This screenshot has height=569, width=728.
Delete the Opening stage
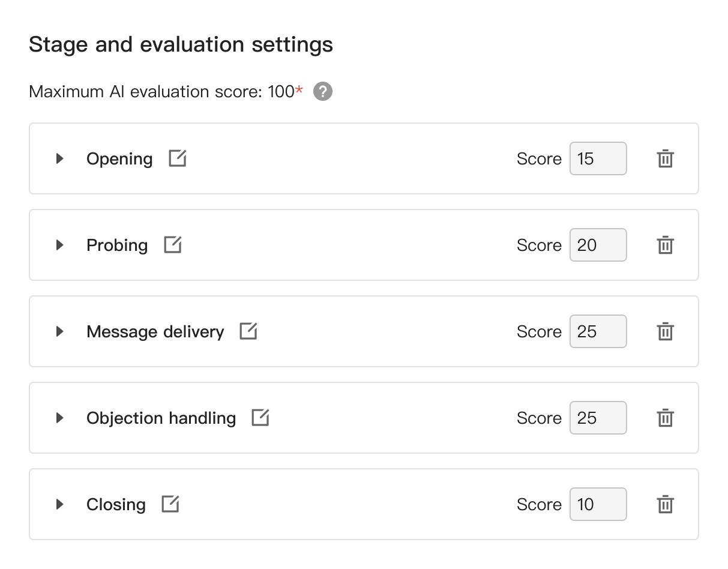665,159
